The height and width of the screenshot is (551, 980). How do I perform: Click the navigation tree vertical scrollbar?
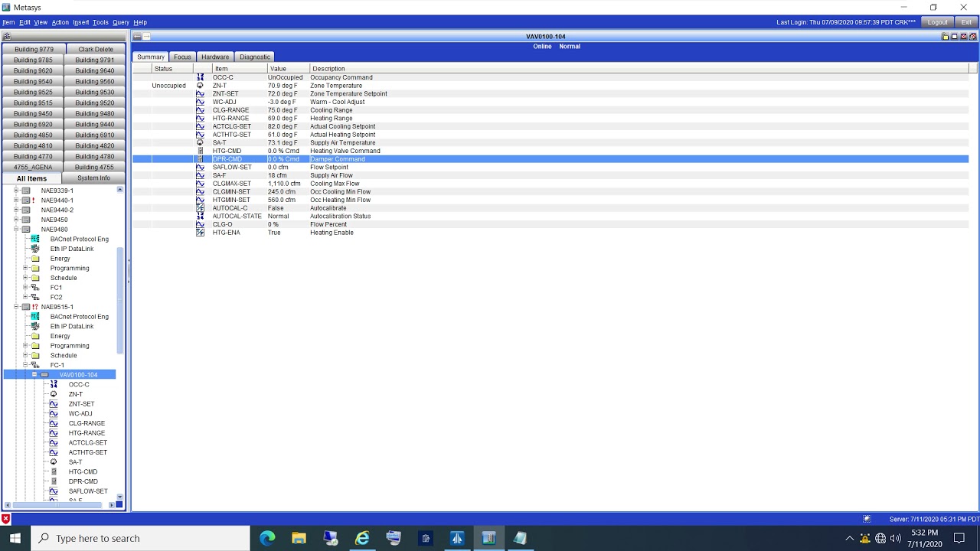pos(119,300)
